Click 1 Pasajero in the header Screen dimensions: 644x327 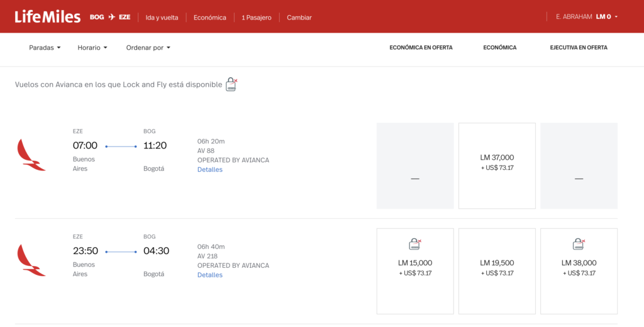(257, 18)
